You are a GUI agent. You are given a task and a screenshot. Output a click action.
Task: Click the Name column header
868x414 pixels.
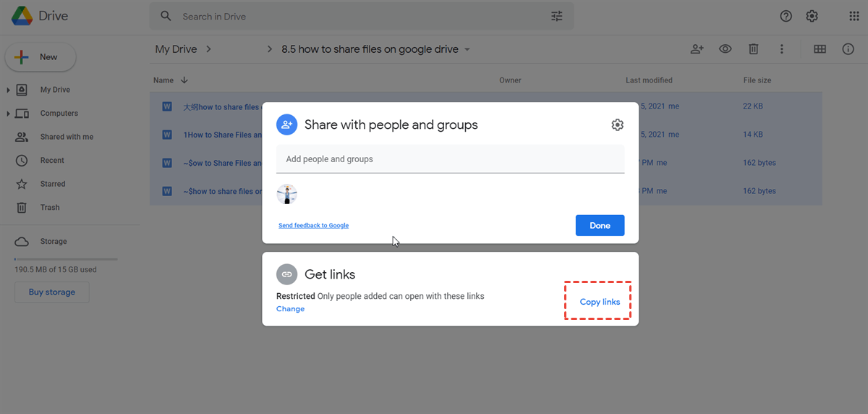click(163, 80)
